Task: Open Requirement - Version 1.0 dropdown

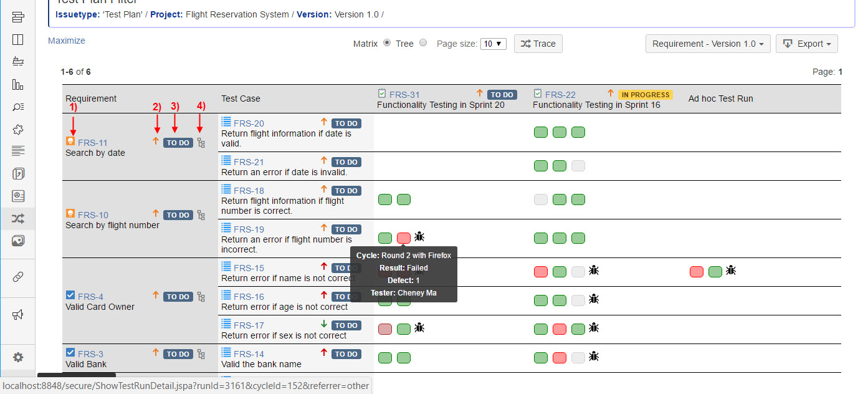Action: [x=708, y=44]
